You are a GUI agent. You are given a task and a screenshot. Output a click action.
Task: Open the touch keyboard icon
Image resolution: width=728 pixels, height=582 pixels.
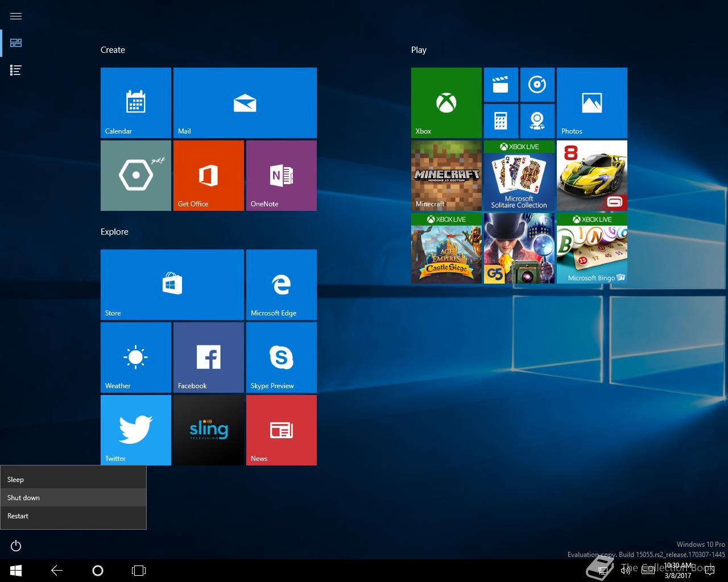click(648, 571)
